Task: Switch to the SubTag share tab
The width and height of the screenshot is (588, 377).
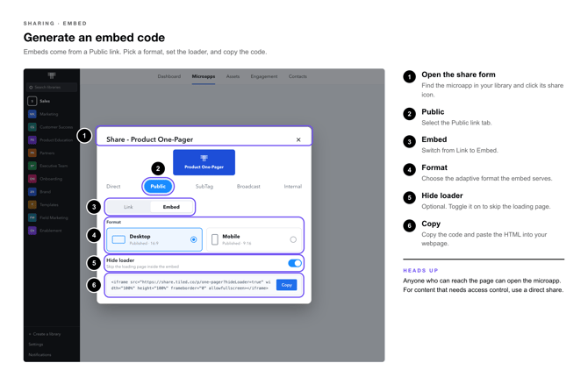Action: click(x=204, y=186)
